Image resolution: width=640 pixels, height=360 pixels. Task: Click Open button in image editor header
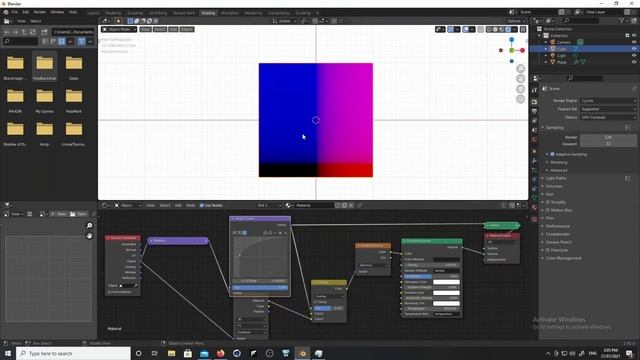pyautogui.click(x=79, y=214)
